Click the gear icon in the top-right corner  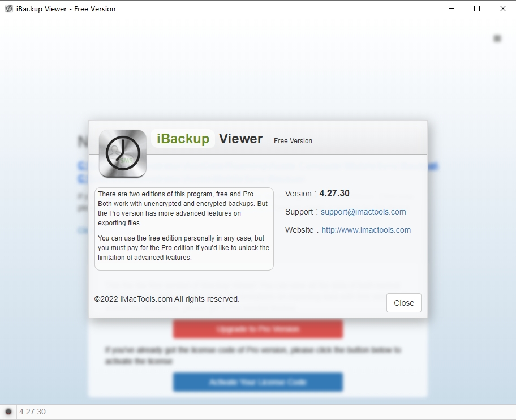(497, 38)
